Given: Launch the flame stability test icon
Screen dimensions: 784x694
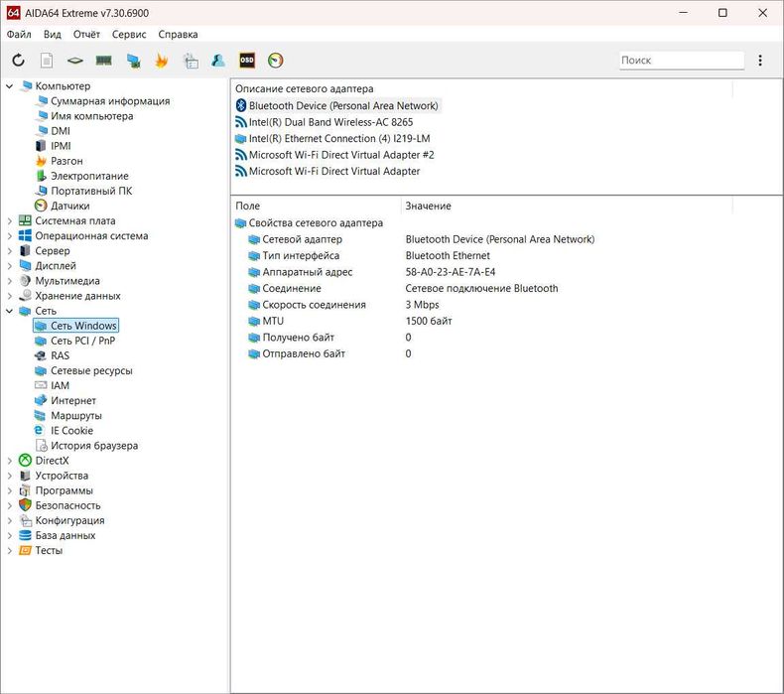Looking at the screenshot, I should pyautogui.click(x=161, y=61).
